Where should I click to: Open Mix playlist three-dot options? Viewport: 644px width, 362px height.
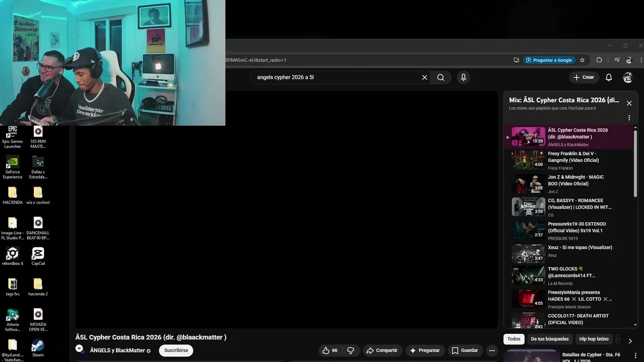pos(629,118)
